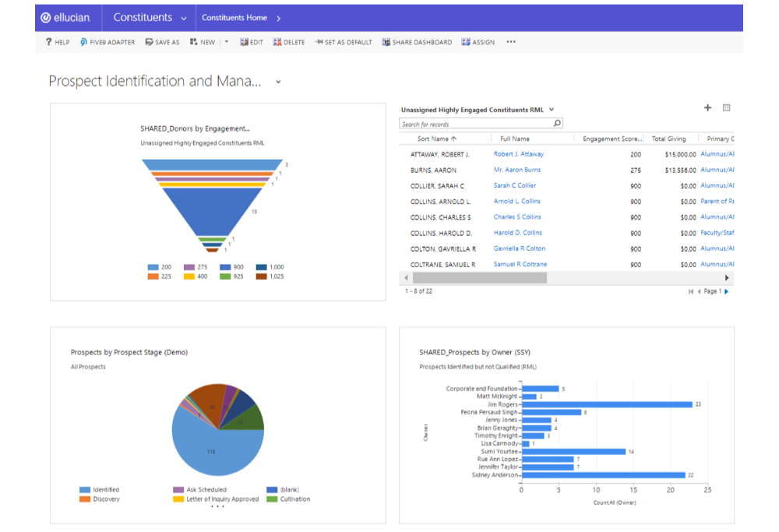This screenshot has width=779, height=532.
Task: Edit the current dashboard
Action: pos(252,42)
